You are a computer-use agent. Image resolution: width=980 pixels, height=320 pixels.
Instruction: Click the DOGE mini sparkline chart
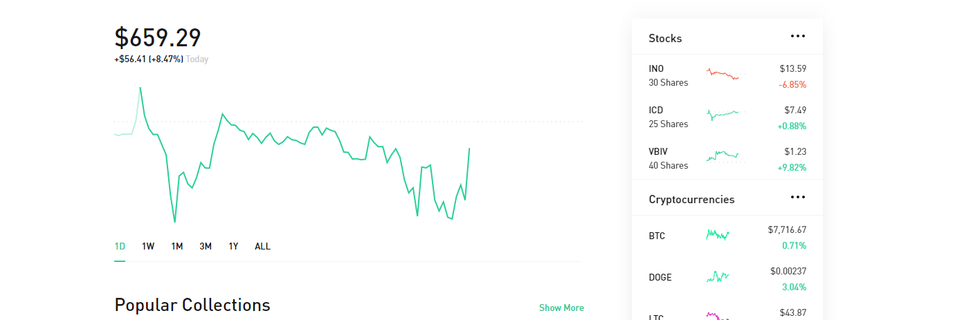tap(718, 277)
